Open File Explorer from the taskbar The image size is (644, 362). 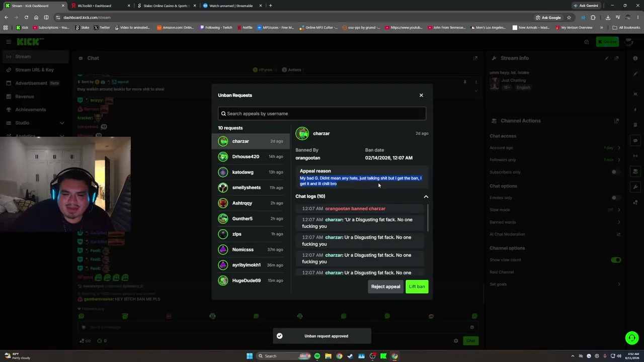pos(328,356)
